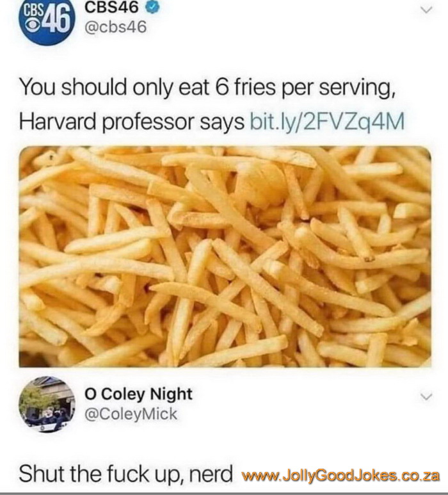Open the bit.ly/2FVZq4M link

(x=326, y=122)
